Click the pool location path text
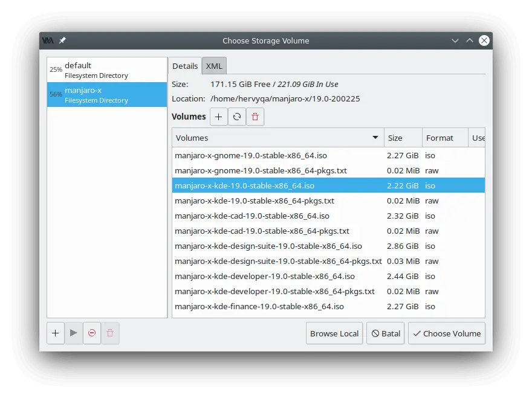This screenshot has width=532, height=398. [x=285, y=98]
